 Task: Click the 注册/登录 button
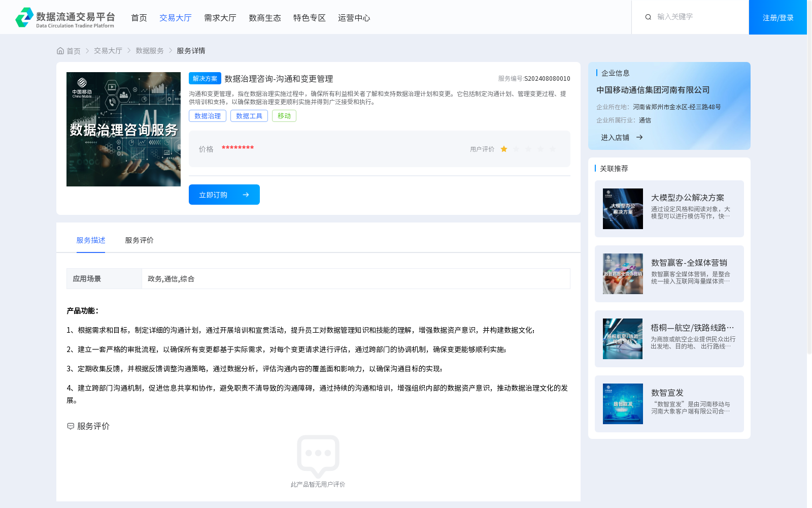(778, 17)
